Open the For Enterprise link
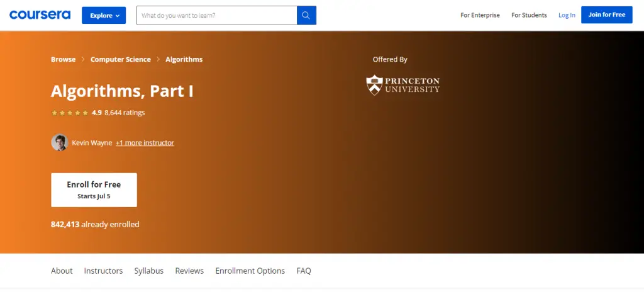644x299 pixels. click(x=480, y=15)
